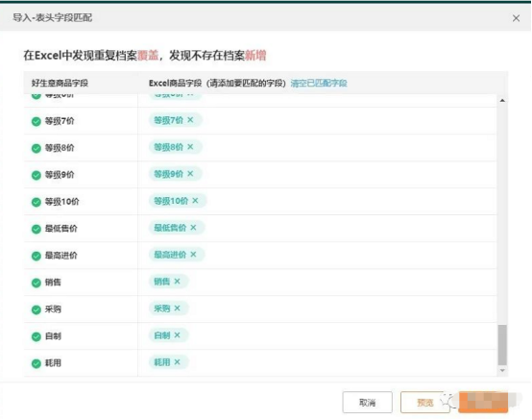Select the 等级9价 field label

(60, 175)
